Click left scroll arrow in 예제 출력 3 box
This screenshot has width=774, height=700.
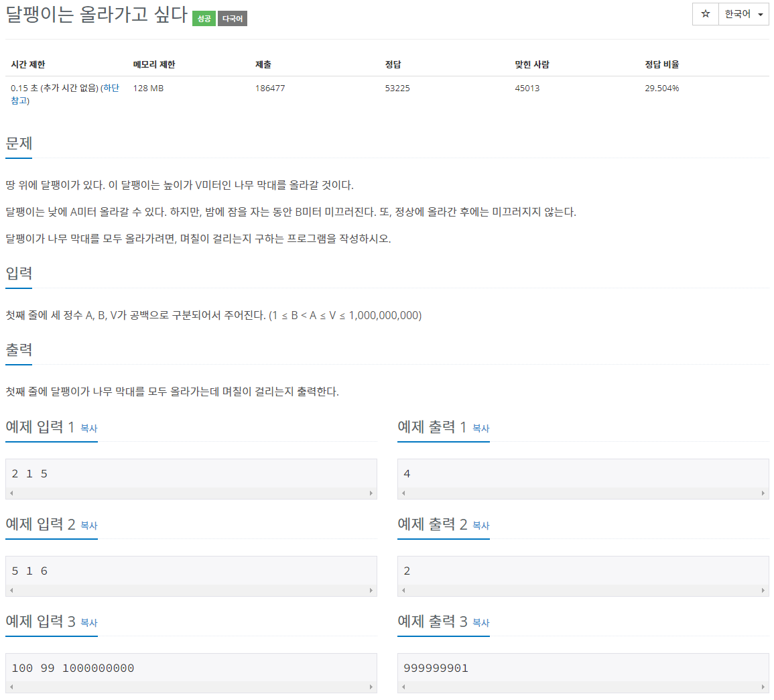403,687
